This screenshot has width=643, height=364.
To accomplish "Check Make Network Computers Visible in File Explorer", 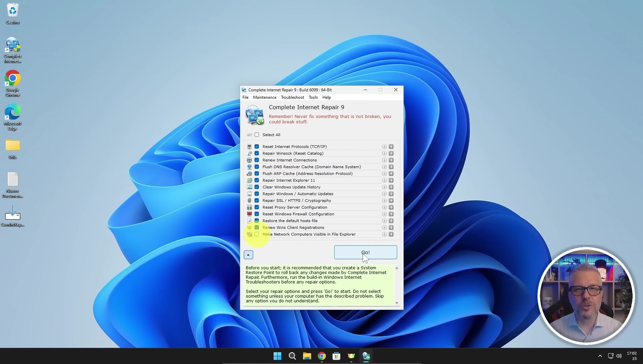I will (x=257, y=234).
